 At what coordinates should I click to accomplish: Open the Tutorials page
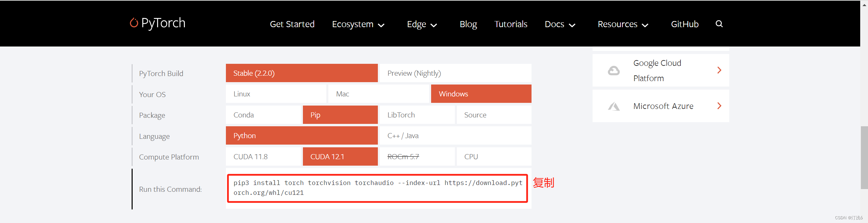510,24
